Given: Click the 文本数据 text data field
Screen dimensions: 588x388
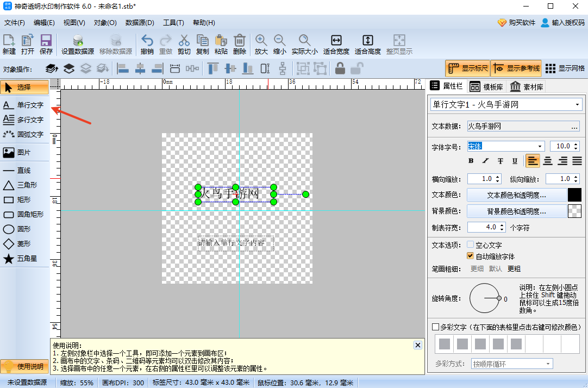Looking at the screenshot, I should (523, 126).
